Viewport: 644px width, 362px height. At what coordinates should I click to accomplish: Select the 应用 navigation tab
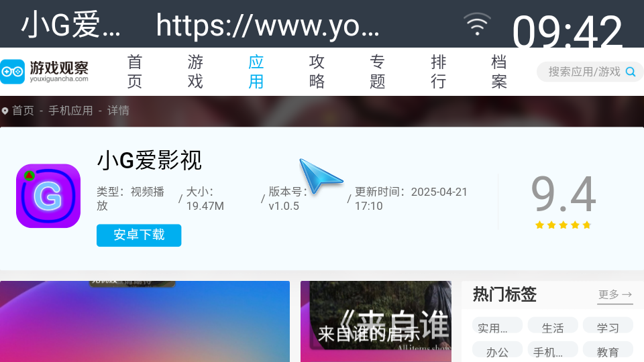coord(256,72)
